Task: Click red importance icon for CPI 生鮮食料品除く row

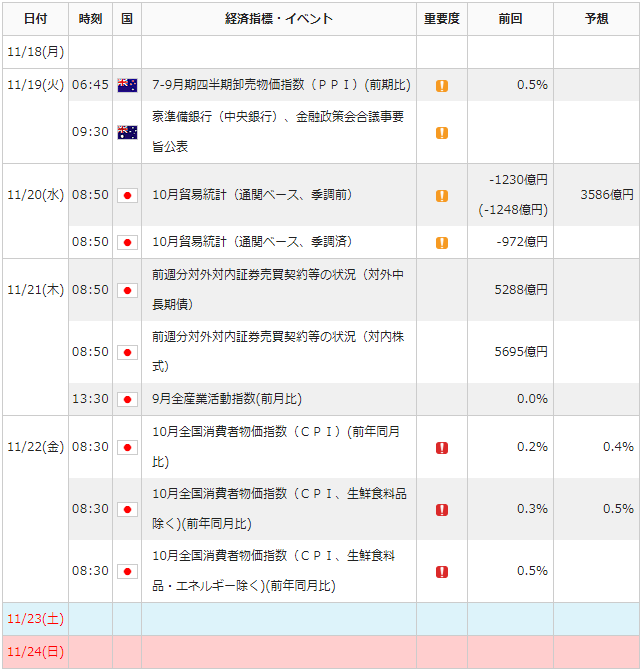Action: click(x=442, y=510)
